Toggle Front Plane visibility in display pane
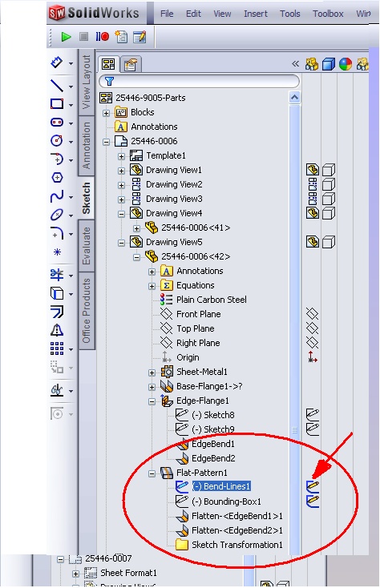 [312, 313]
